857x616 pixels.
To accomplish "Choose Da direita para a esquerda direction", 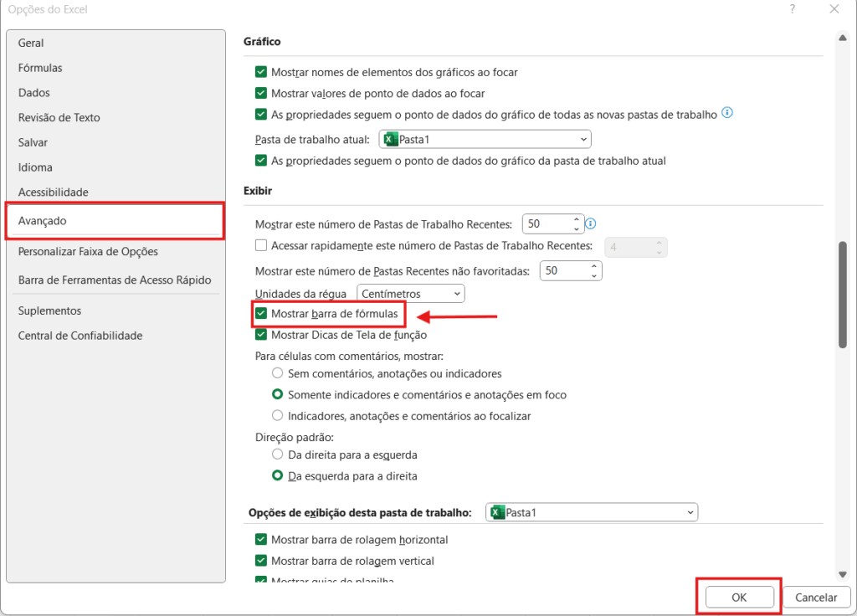I will point(277,454).
